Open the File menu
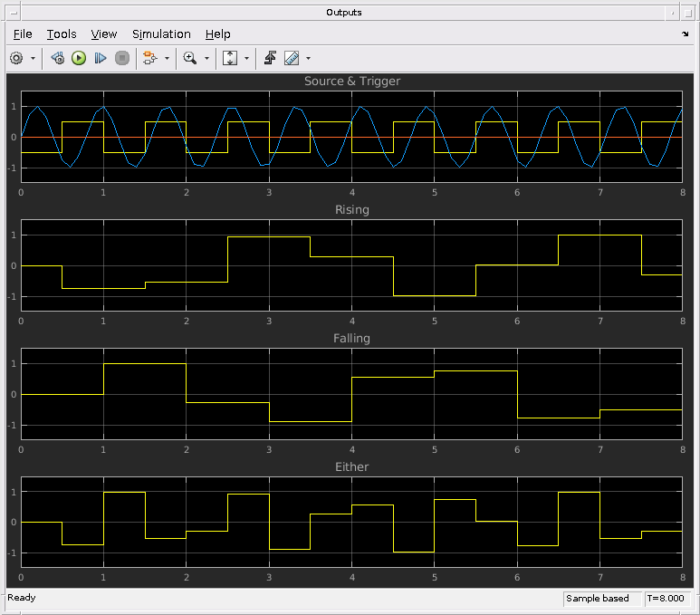Viewport: 700px width, 615px height. (x=23, y=34)
